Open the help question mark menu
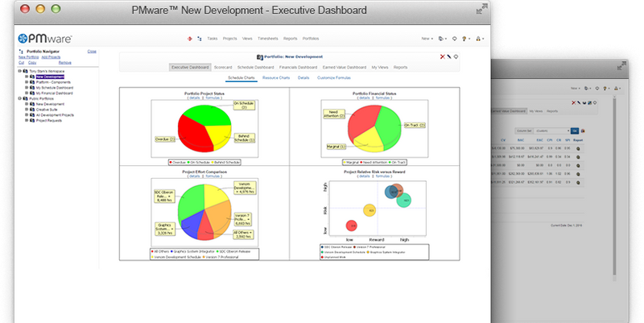Screen dimensions: 644x323 click(465, 39)
